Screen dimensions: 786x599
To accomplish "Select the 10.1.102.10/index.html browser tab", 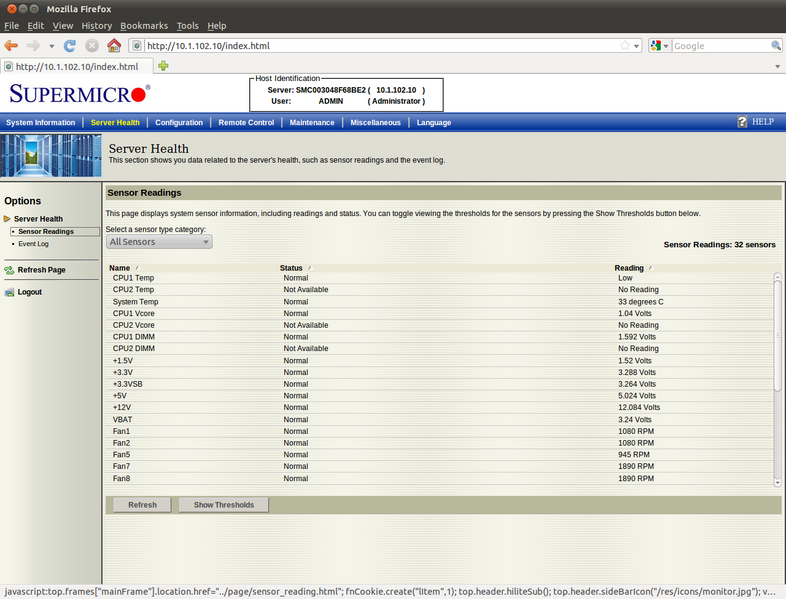I will click(77, 67).
